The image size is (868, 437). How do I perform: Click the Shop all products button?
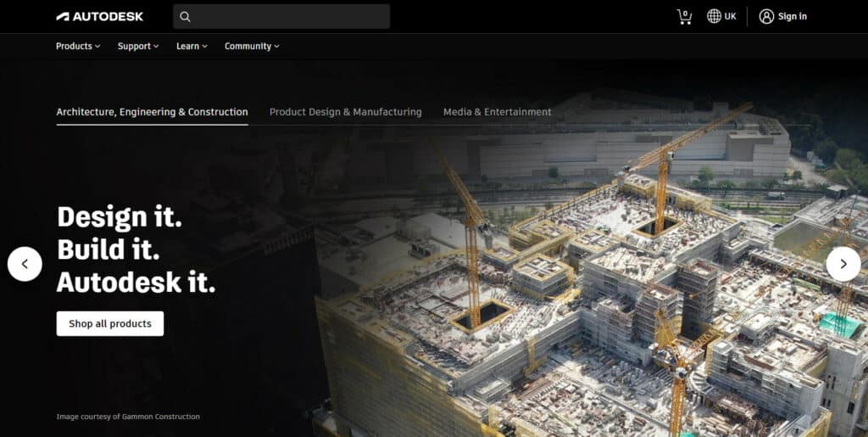pos(110,323)
